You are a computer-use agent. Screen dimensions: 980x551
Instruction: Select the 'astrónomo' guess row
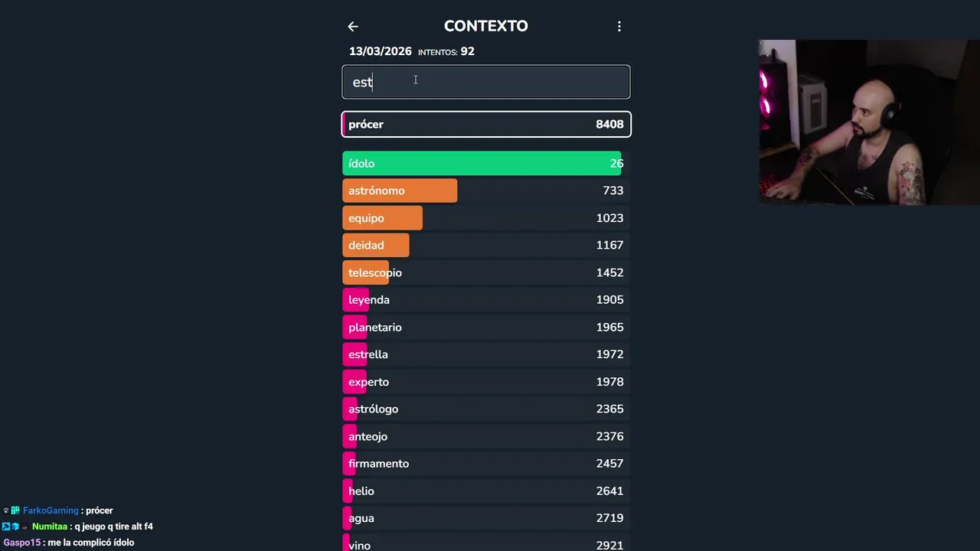(486, 191)
